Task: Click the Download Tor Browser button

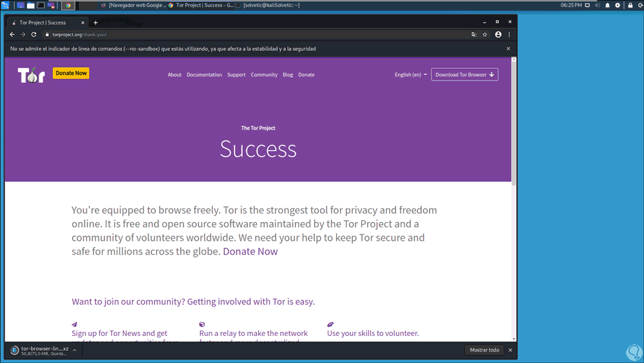Action: 464,75
